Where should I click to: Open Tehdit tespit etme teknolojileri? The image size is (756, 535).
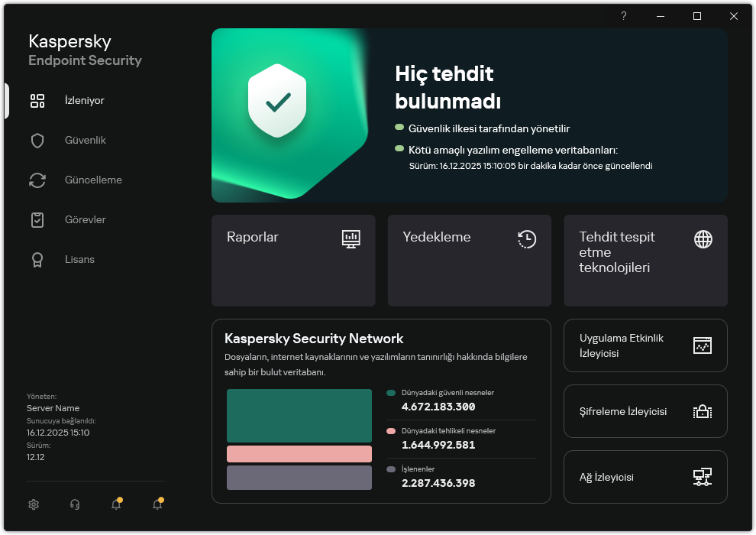tap(645, 261)
